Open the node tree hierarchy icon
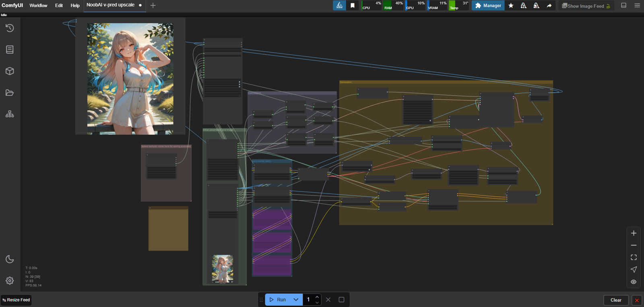The height and width of the screenshot is (307, 644). point(10,114)
